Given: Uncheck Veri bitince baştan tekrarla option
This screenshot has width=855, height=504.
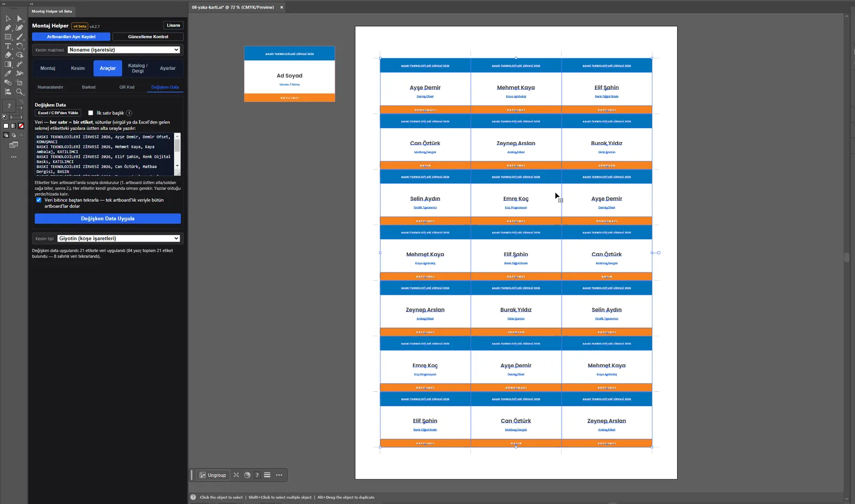Looking at the screenshot, I should tap(38, 200).
